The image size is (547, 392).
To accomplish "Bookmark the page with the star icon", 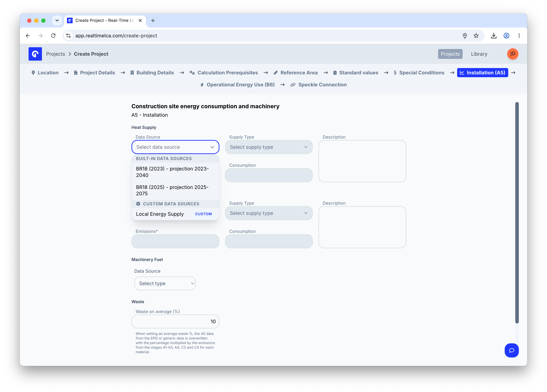I will (x=476, y=36).
